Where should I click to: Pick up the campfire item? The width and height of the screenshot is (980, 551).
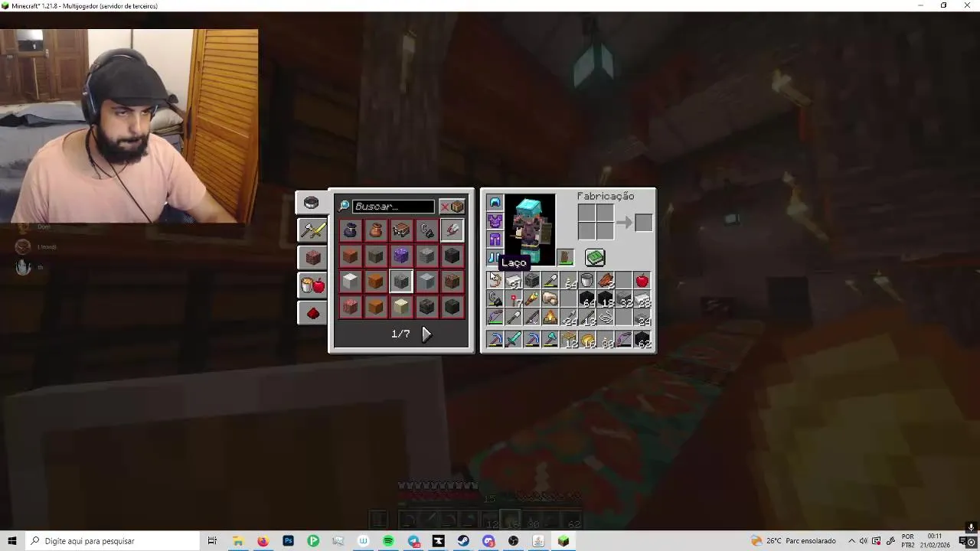[x=550, y=318]
